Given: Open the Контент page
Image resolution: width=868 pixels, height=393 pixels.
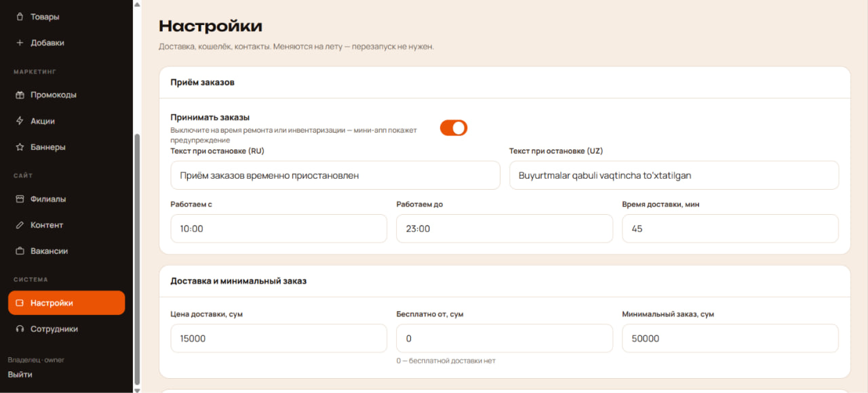Looking at the screenshot, I should 66,225.
